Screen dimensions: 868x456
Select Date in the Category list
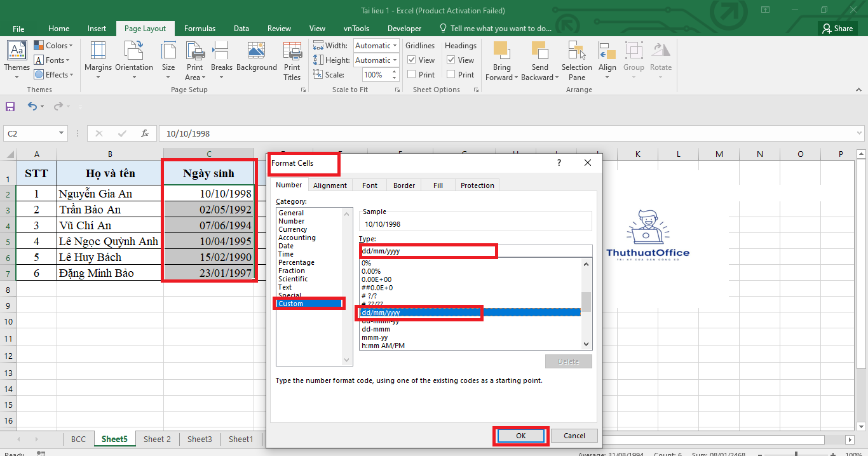286,246
